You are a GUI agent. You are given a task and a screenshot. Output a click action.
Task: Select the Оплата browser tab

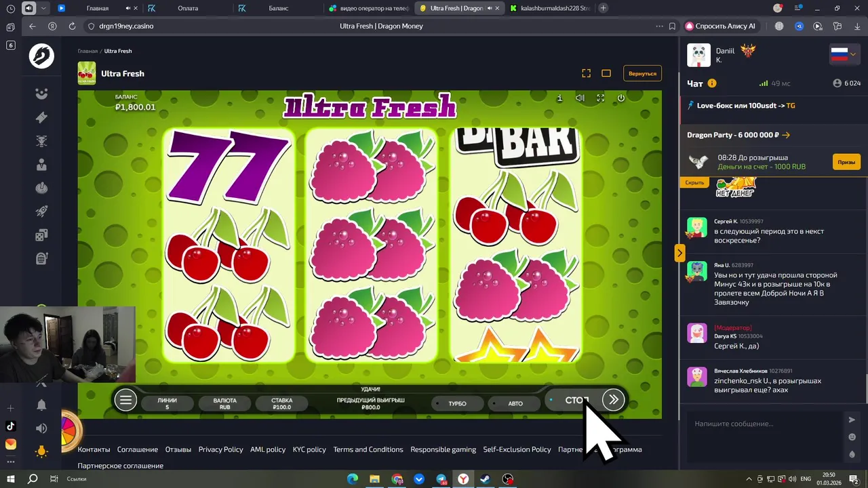[x=188, y=8]
